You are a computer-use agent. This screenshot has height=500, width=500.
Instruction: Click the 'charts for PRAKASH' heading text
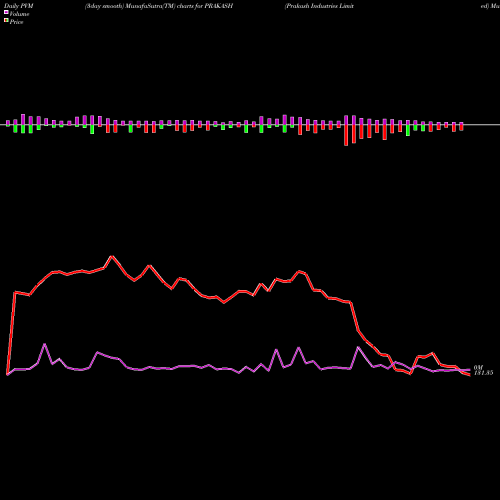pos(205,6)
